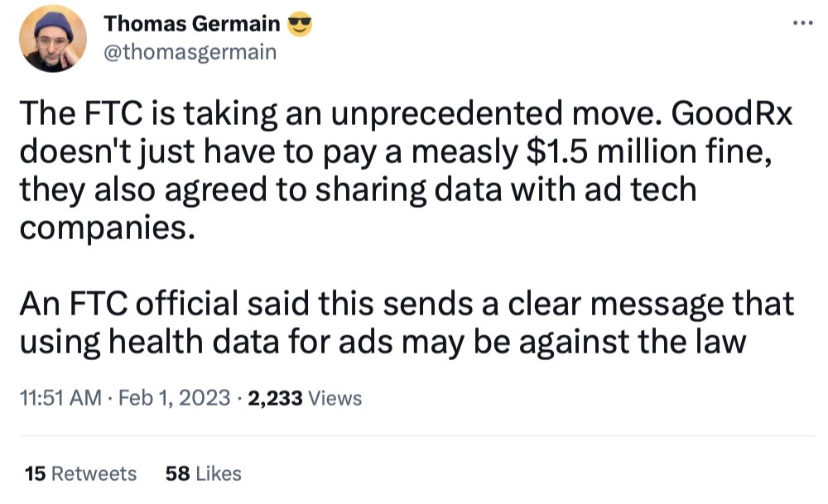Click Thomas Germain's display name

[x=190, y=23]
